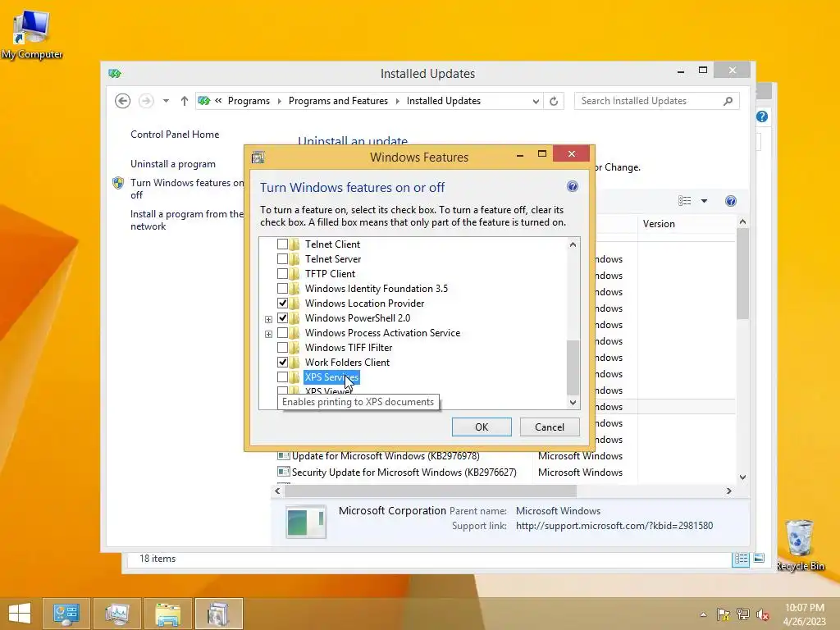Click the Windows Start button
This screenshot has height=630, width=840.
(x=20, y=614)
